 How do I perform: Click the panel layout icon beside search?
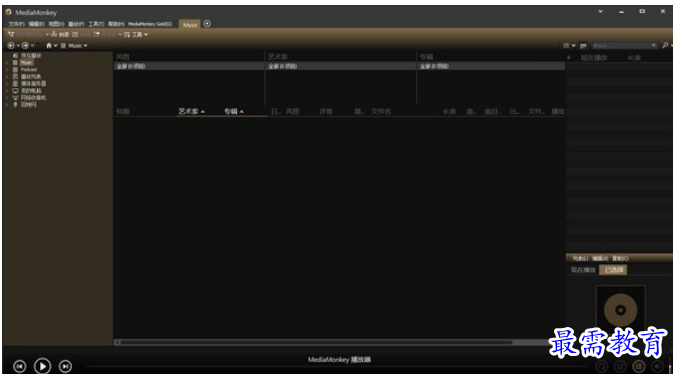point(583,46)
